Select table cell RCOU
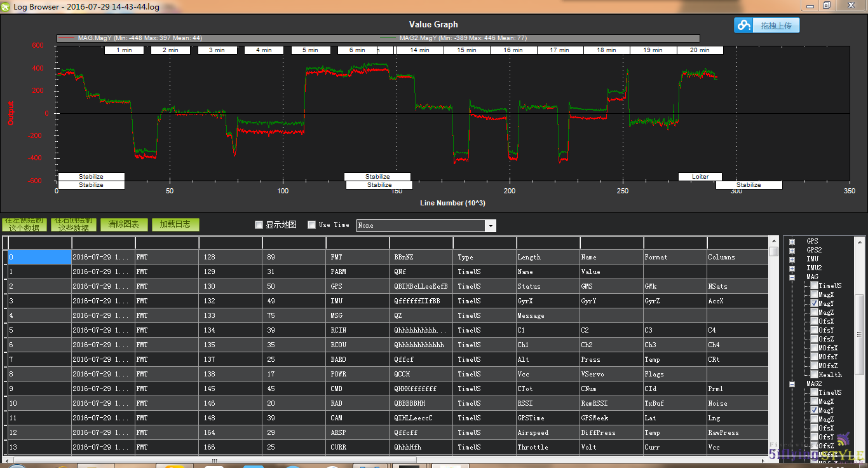 357,345
